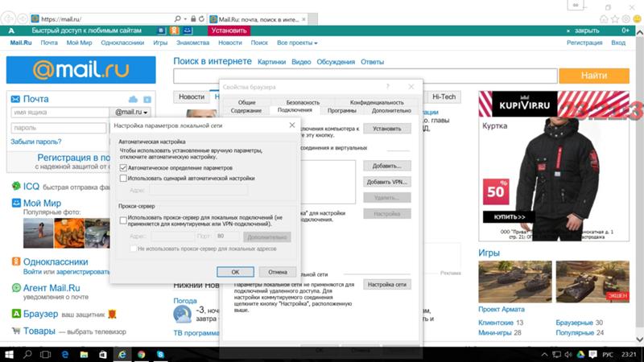644x362 pixels.
Task: Click the Добавить VPN... button
Action: point(387,182)
